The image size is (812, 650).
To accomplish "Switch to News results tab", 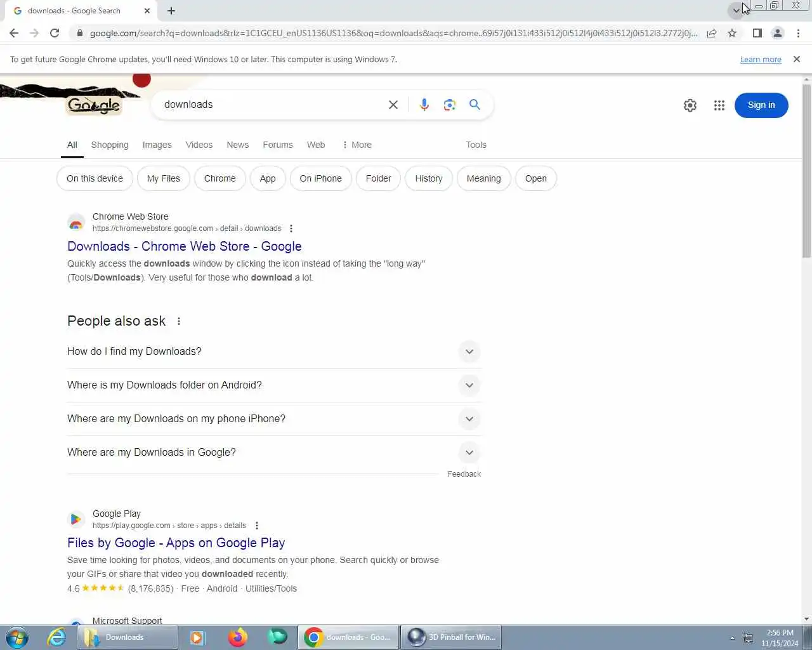I will (238, 145).
